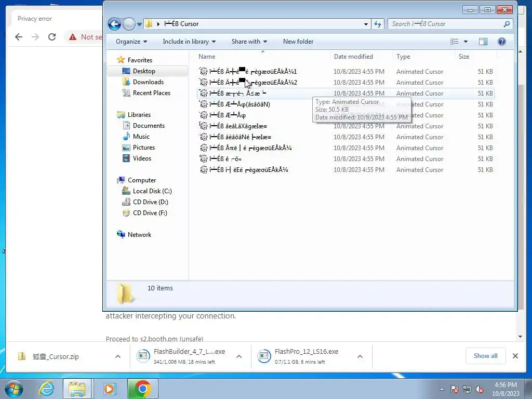This screenshot has width=532, height=399.
Task: Open Windows Media Player from taskbar
Action: 109,389
